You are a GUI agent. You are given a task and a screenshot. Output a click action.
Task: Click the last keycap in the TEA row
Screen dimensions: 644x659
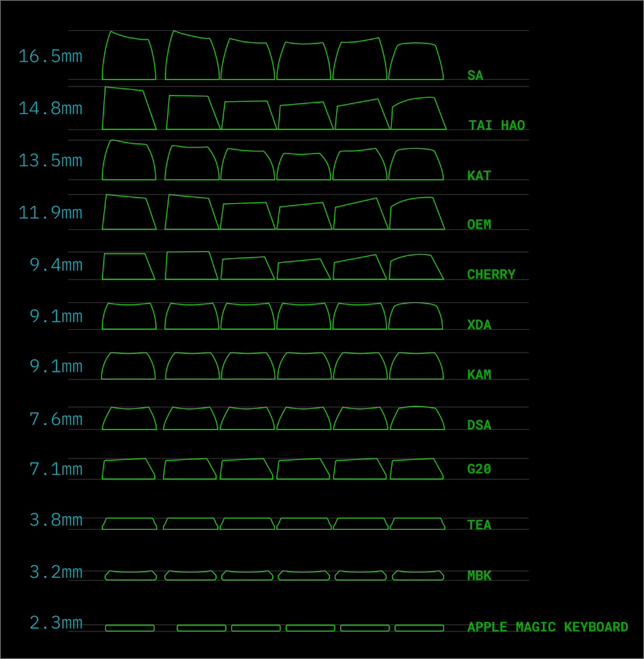(417, 524)
